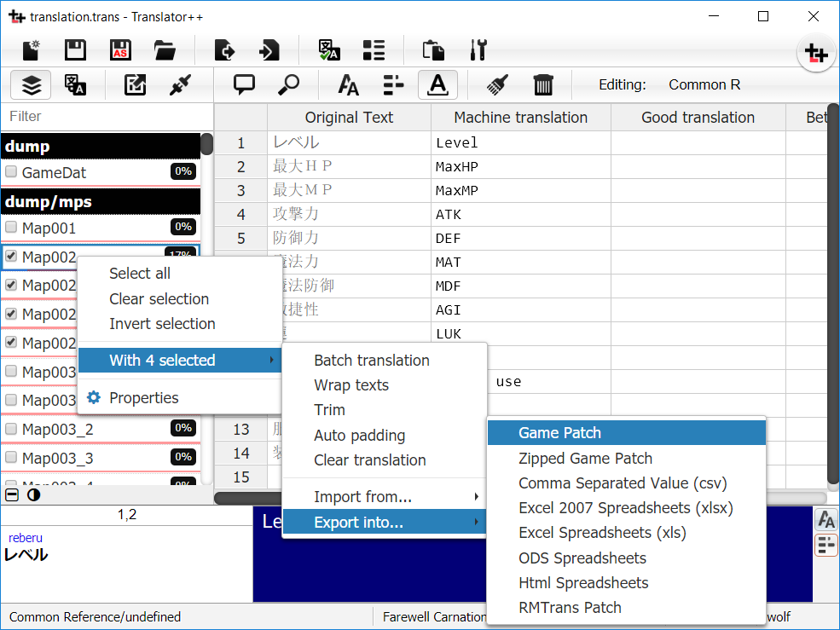The height and width of the screenshot is (630, 840).
Task: Click the font size icon in the toolbar
Action: pyautogui.click(x=348, y=85)
